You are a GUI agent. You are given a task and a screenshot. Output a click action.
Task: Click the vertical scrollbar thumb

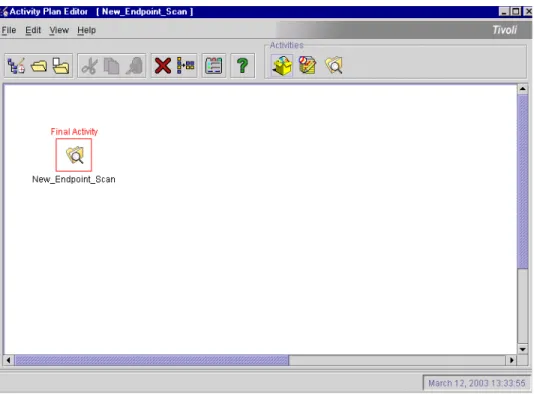point(523,182)
